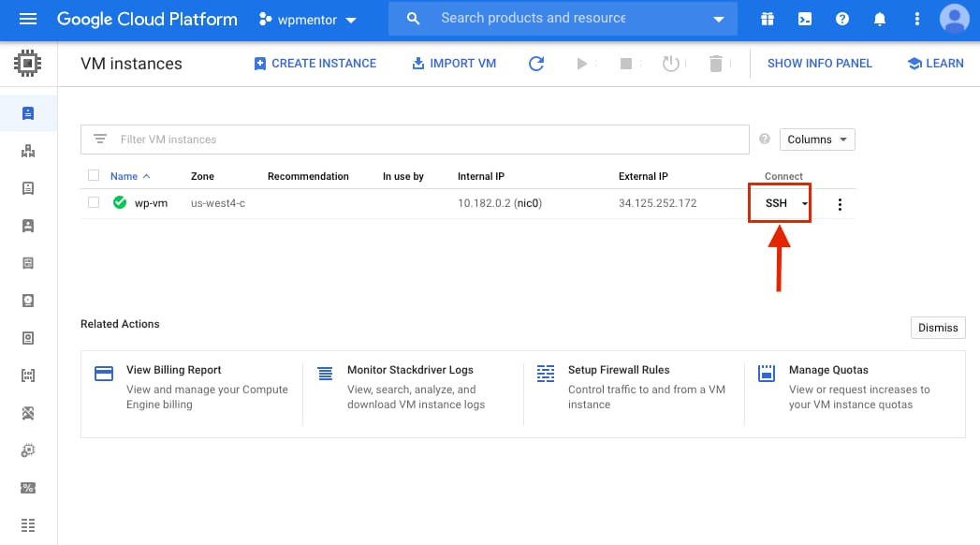Select the external IP 34.125.252.172

click(657, 203)
